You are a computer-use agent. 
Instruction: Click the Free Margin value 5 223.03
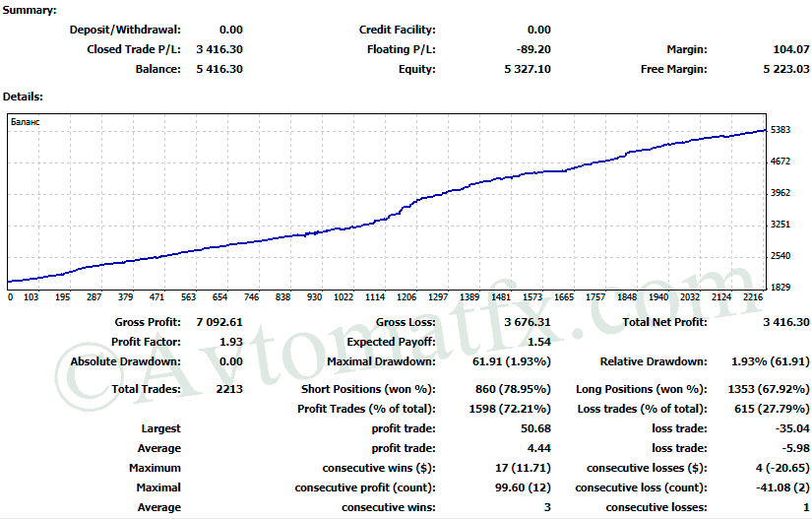[785, 69]
